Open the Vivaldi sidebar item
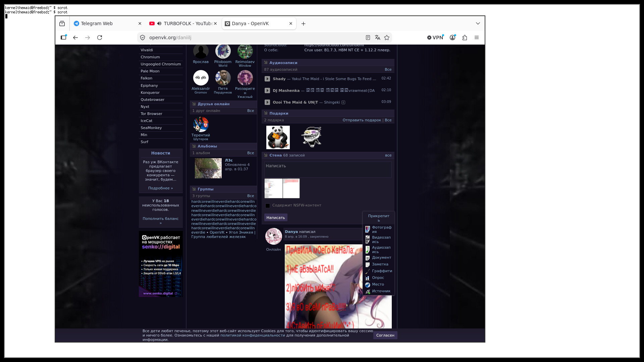 coord(161,50)
